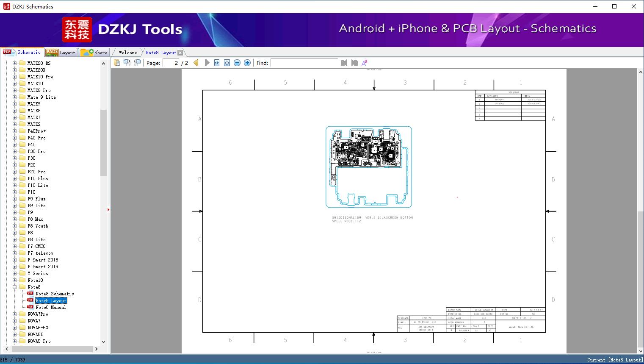The width and height of the screenshot is (644, 364).
Task: Select the Note8 Layout document tab
Action: point(161,53)
